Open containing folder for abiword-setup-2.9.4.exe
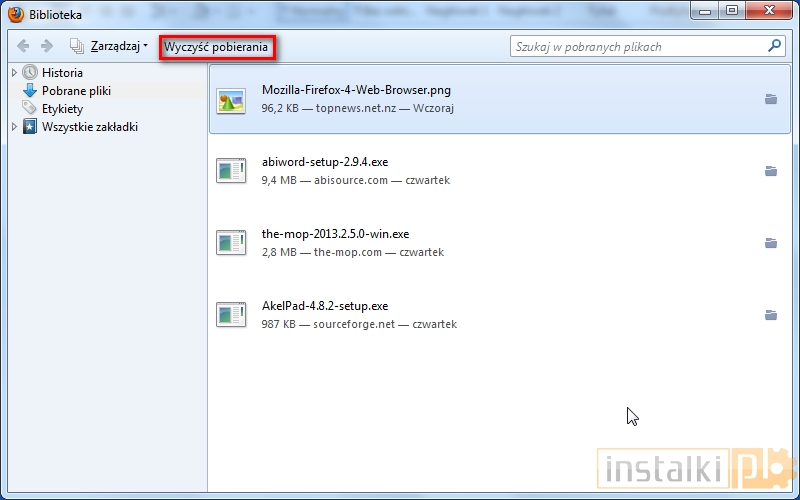 coord(771,171)
